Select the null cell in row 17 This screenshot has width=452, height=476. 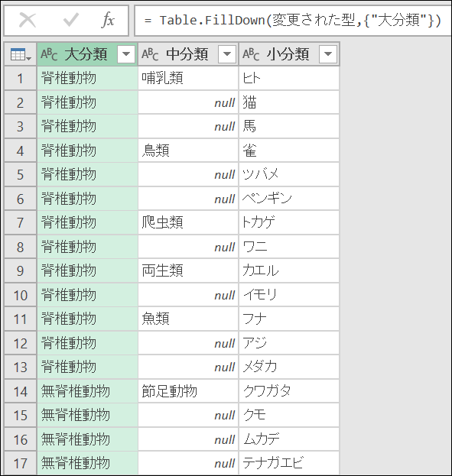coord(188,463)
